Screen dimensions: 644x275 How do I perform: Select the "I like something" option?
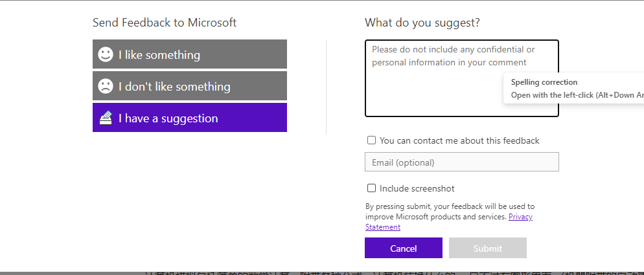[190, 54]
